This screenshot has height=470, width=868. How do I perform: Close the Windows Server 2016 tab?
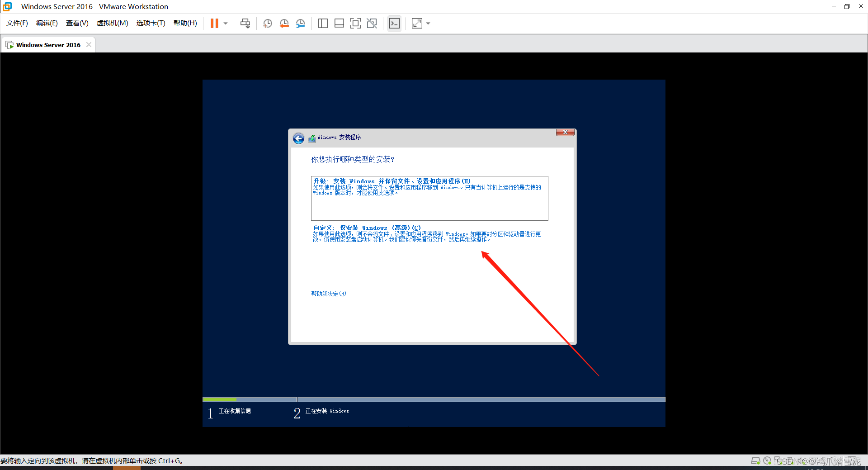coord(89,44)
